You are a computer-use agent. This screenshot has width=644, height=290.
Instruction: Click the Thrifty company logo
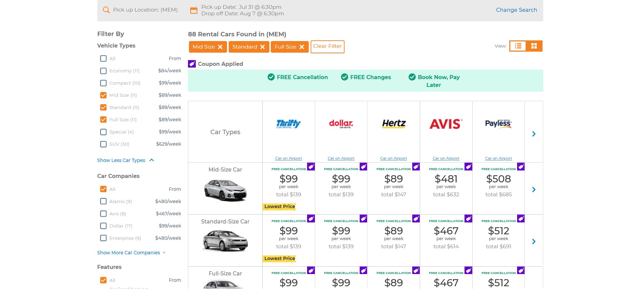point(289,124)
